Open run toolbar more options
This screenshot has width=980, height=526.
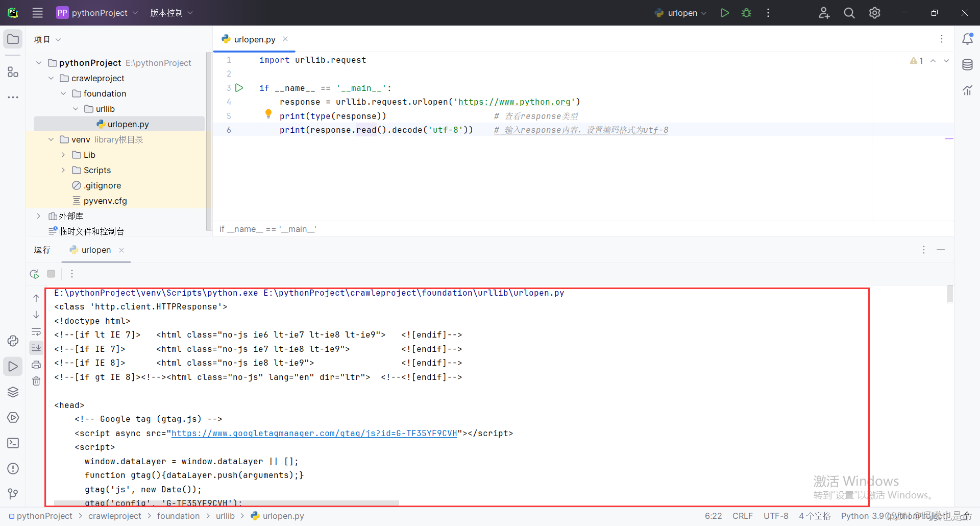[72, 274]
